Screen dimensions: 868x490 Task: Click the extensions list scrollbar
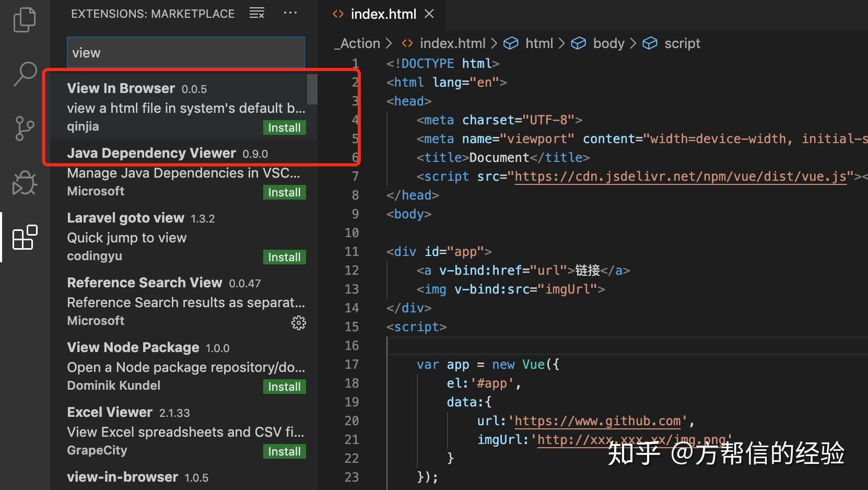click(313, 90)
